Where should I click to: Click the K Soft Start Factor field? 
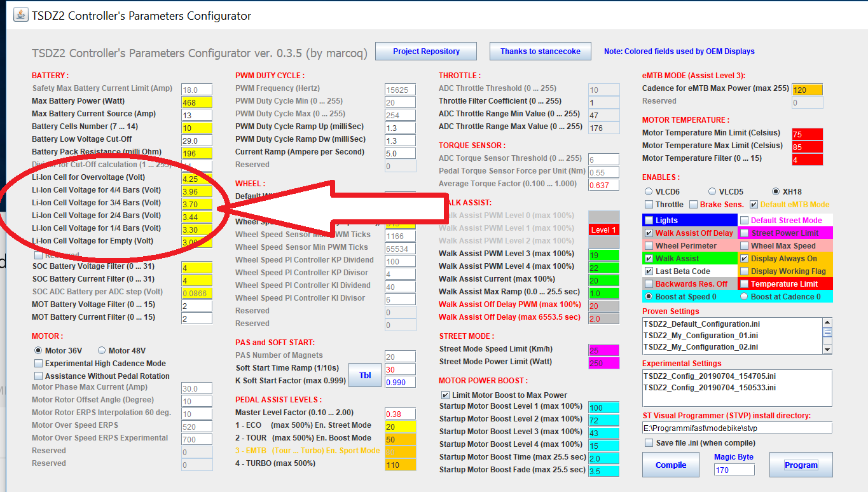(x=400, y=382)
